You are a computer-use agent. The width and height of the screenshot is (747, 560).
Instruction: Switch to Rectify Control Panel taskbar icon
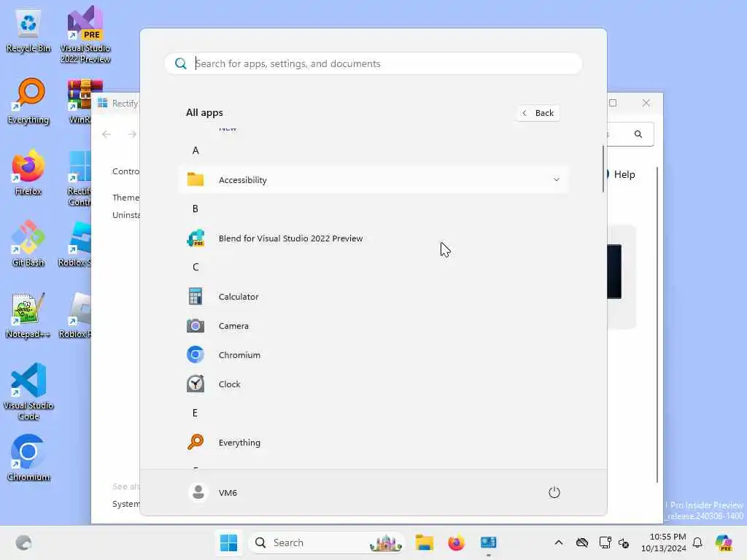(x=488, y=542)
